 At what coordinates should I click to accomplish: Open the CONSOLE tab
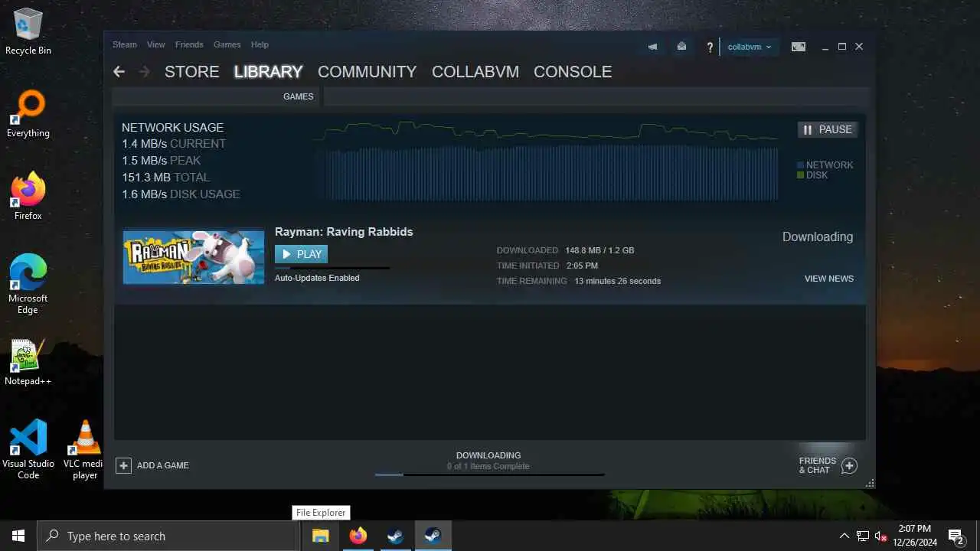(x=573, y=71)
